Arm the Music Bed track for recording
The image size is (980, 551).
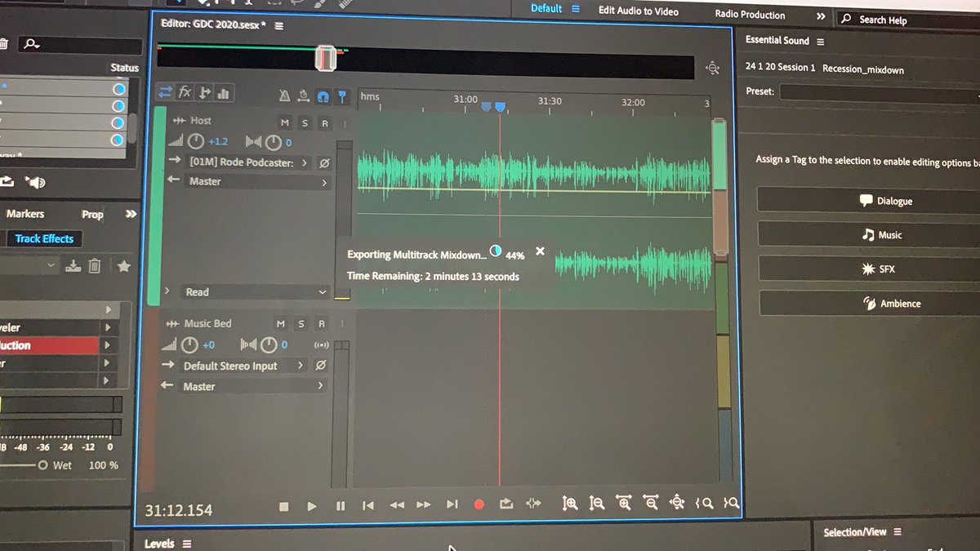[x=321, y=323]
